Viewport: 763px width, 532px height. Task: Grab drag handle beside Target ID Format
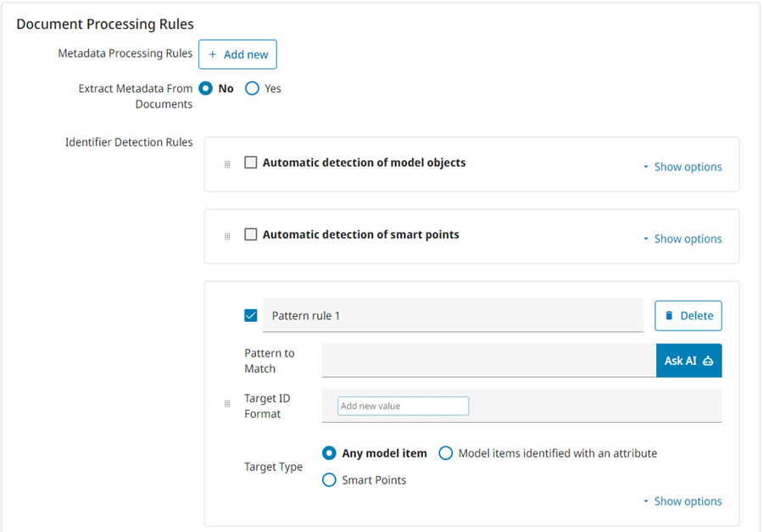point(227,403)
